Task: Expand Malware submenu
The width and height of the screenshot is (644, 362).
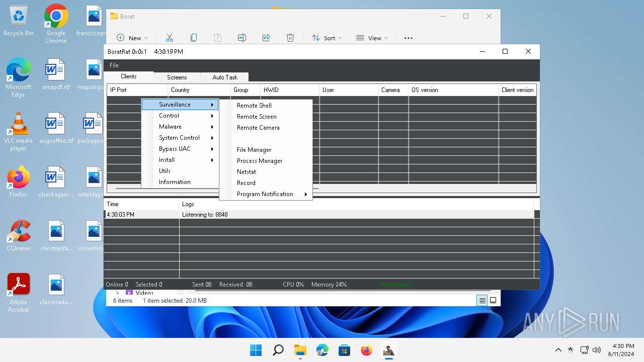Action: 180,127
